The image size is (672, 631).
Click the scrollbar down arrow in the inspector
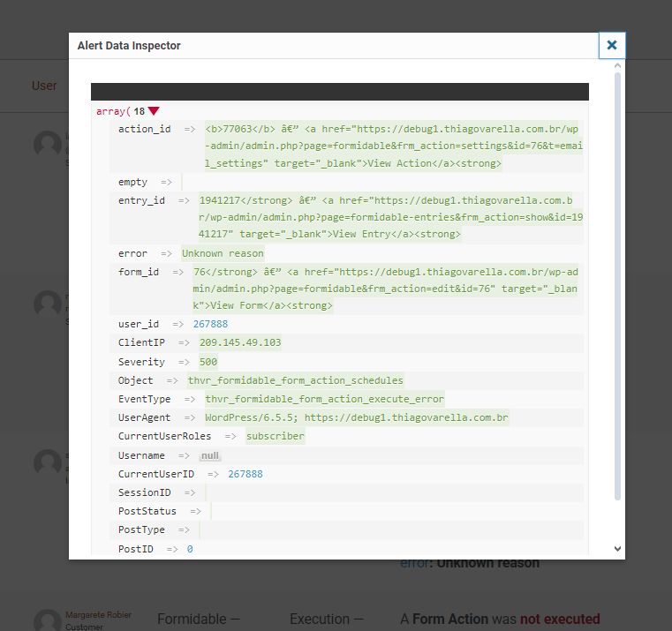pyautogui.click(x=617, y=548)
